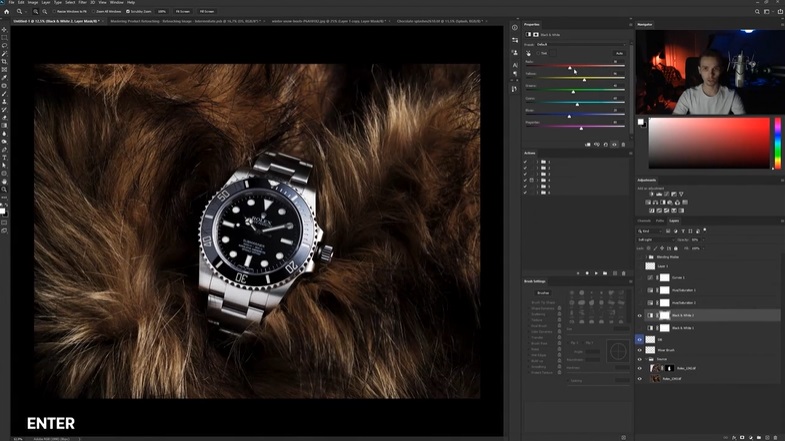Clip adjustment to layer below icon

point(588,145)
